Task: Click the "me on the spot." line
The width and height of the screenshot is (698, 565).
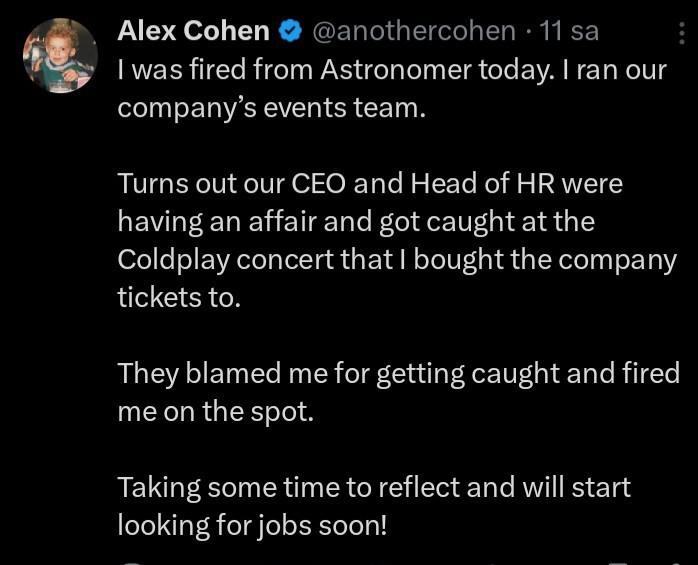Action: 215,411
